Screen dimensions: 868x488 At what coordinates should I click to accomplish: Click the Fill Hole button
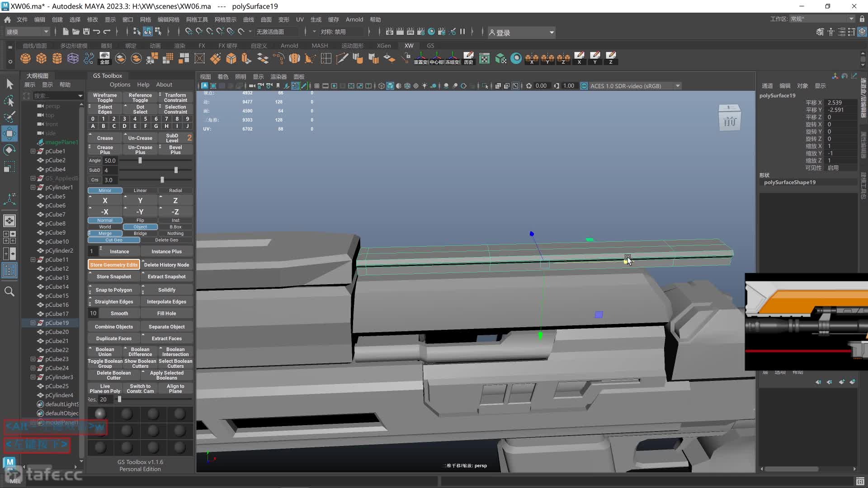pos(167,313)
